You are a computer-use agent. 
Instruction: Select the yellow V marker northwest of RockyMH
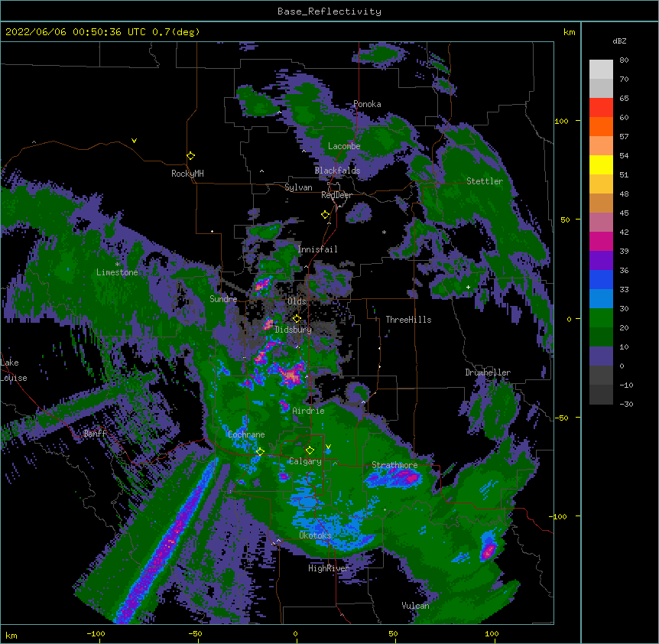click(134, 141)
